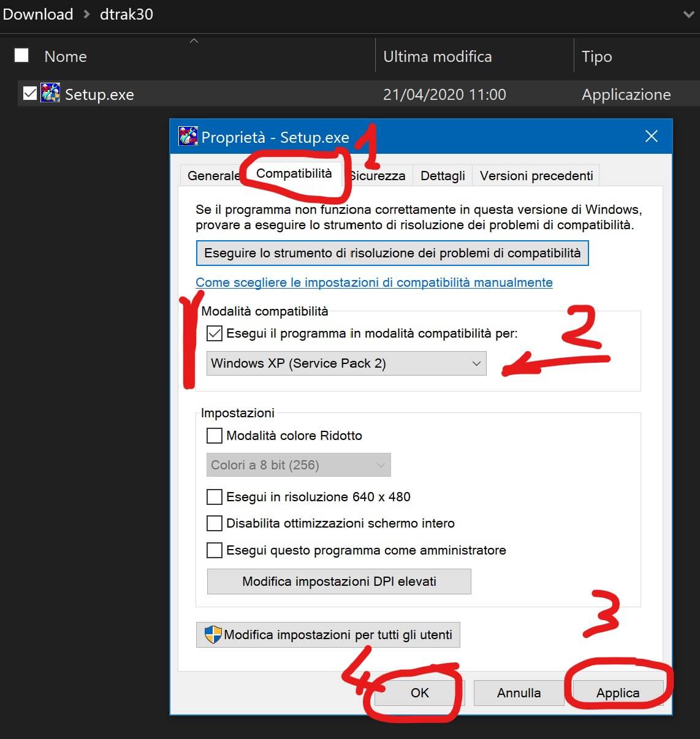700x739 pixels.
Task: Check Disabilita ottimizzazioni schermo intero
Action: click(215, 523)
